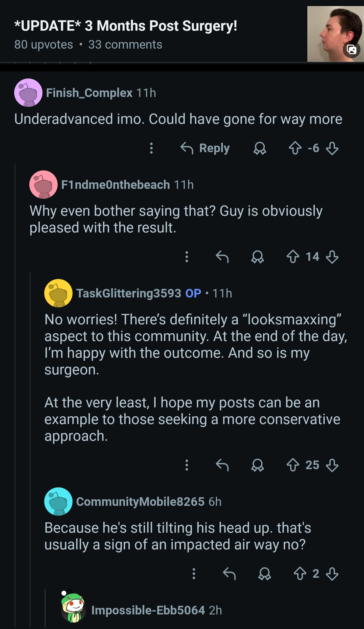Open the post title header
The image size is (364, 629).
126,26
